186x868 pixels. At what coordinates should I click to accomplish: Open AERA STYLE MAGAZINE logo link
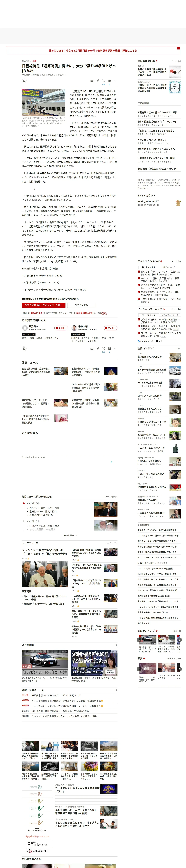37,830
